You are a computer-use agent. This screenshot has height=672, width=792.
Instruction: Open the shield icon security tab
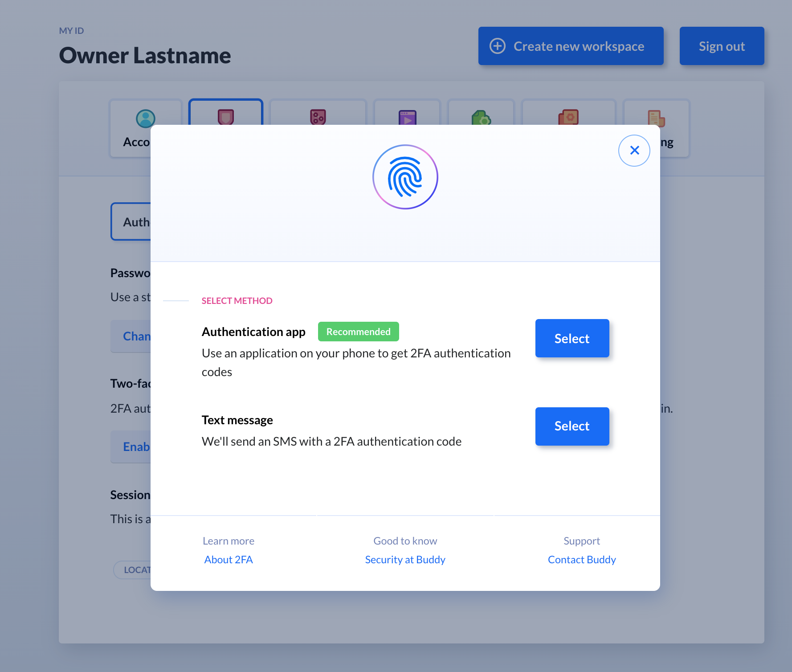coord(226,112)
